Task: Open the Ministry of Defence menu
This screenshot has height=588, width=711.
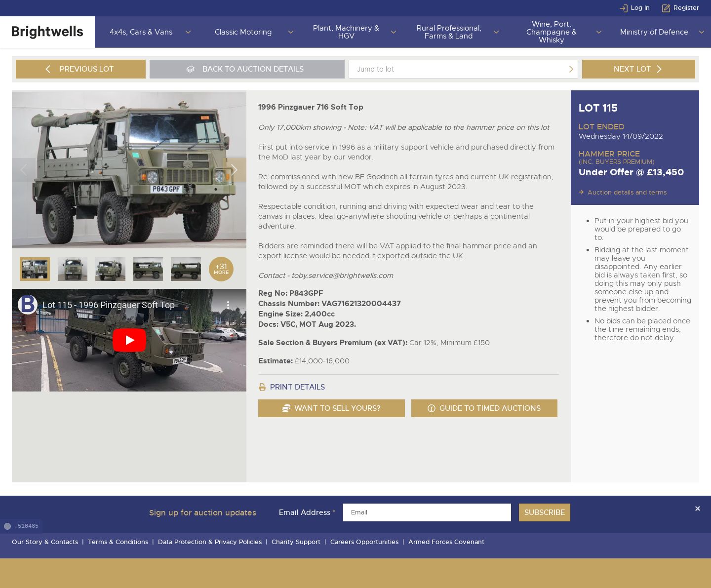Action: [654, 32]
